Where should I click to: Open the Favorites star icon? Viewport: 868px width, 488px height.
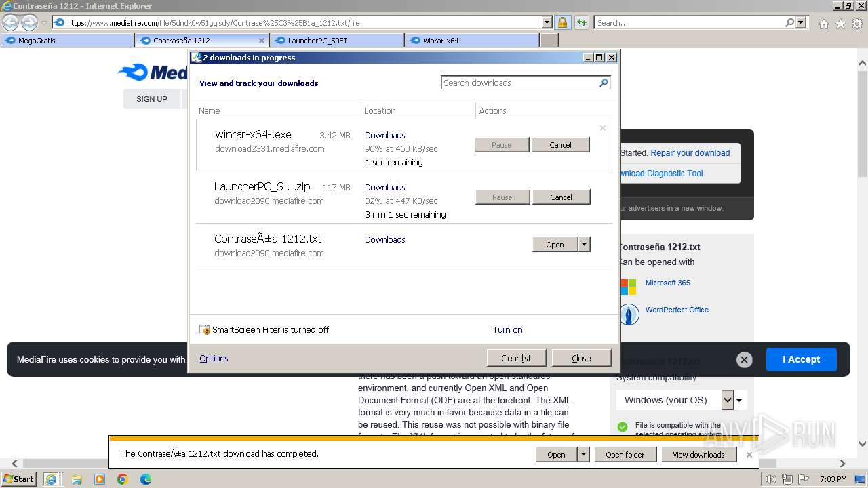pos(840,24)
